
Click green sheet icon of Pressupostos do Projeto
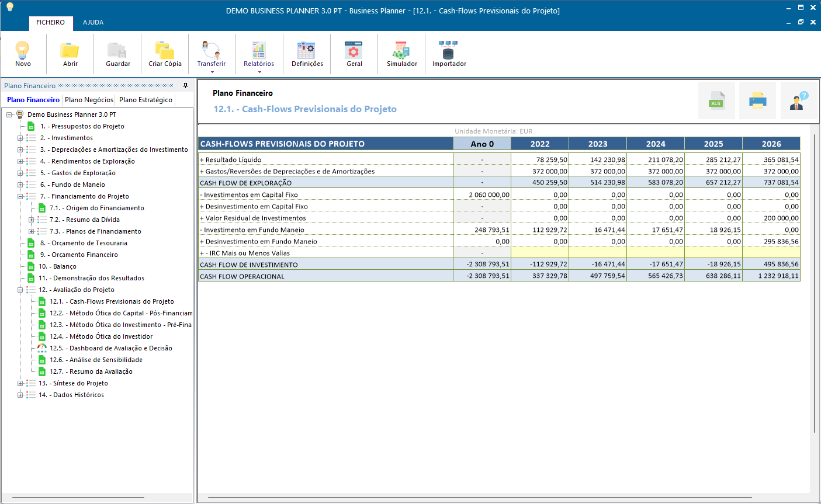pyautogui.click(x=31, y=126)
